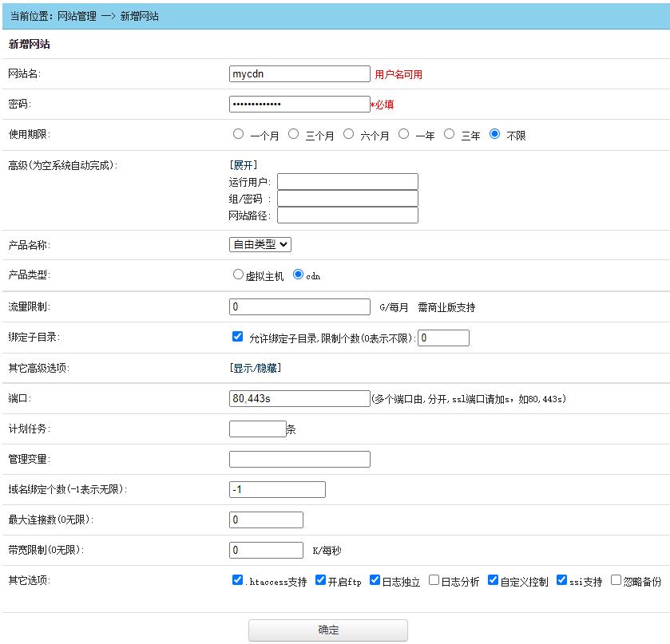Choose the 一年 duration option
Viewport: 670px width, 644px height.
[x=403, y=133]
